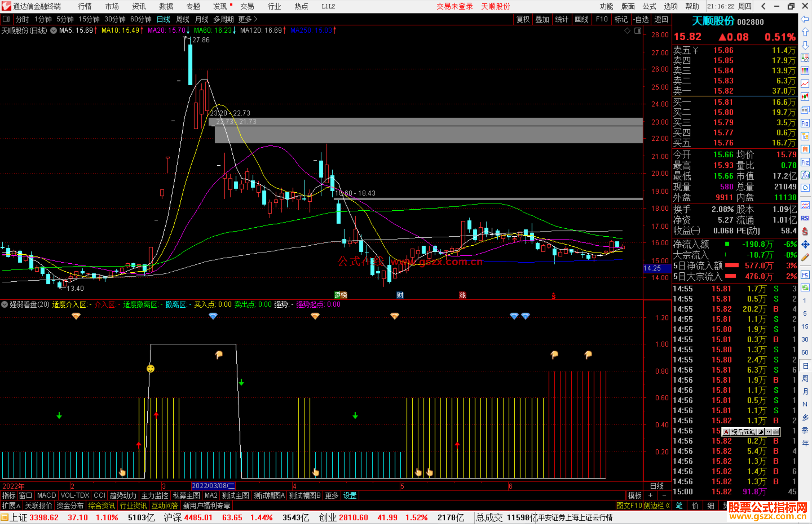Toggle the round indicator next to 天顺股份(日线)
The image size is (812, 524).
[53, 30]
